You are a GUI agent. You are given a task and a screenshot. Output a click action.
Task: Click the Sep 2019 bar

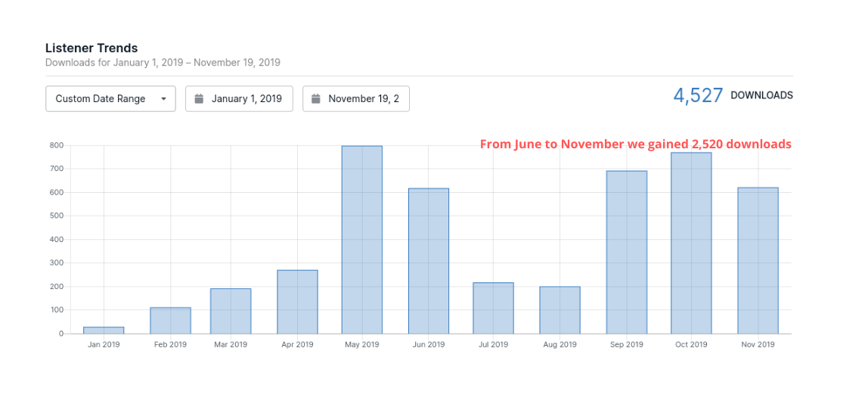tap(626, 252)
